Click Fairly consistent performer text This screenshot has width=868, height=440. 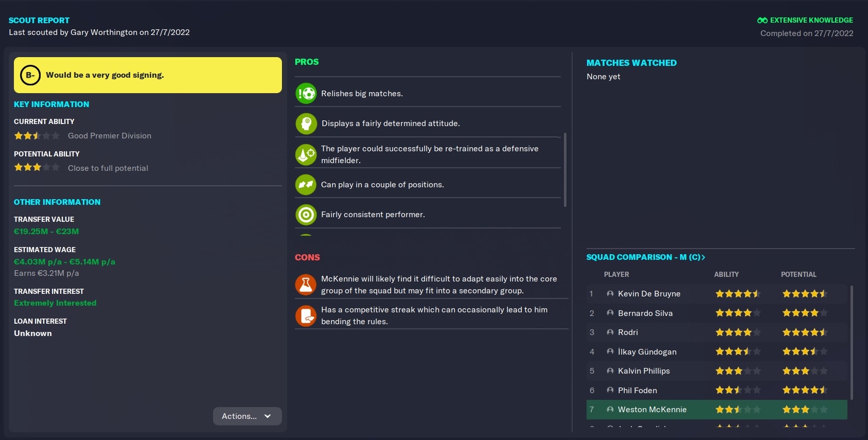coord(373,215)
